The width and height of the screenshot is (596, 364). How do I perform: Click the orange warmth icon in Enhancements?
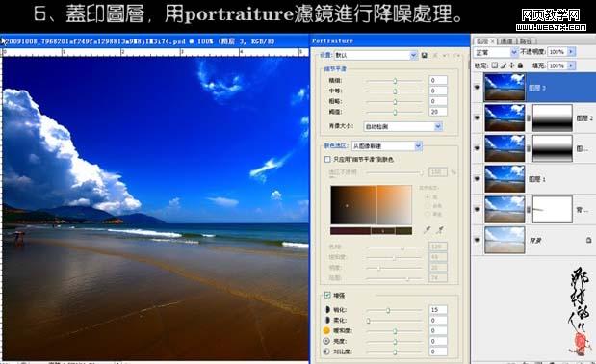[x=326, y=330]
